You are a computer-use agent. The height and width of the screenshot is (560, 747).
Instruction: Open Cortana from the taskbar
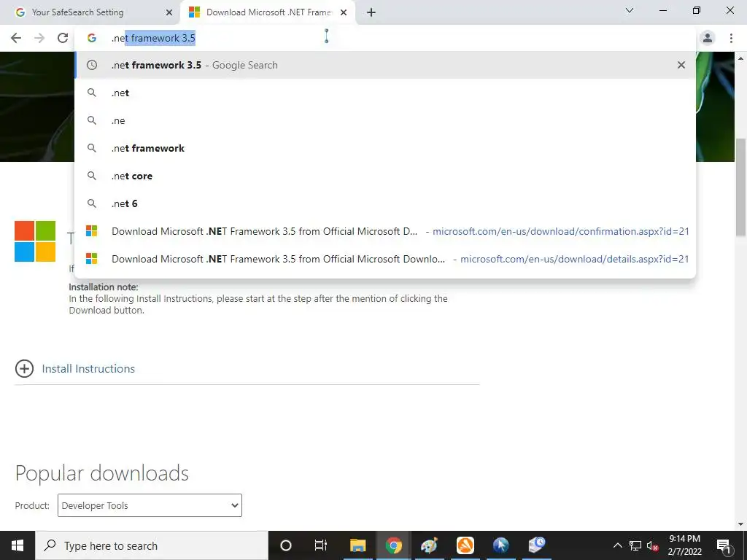(x=286, y=545)
